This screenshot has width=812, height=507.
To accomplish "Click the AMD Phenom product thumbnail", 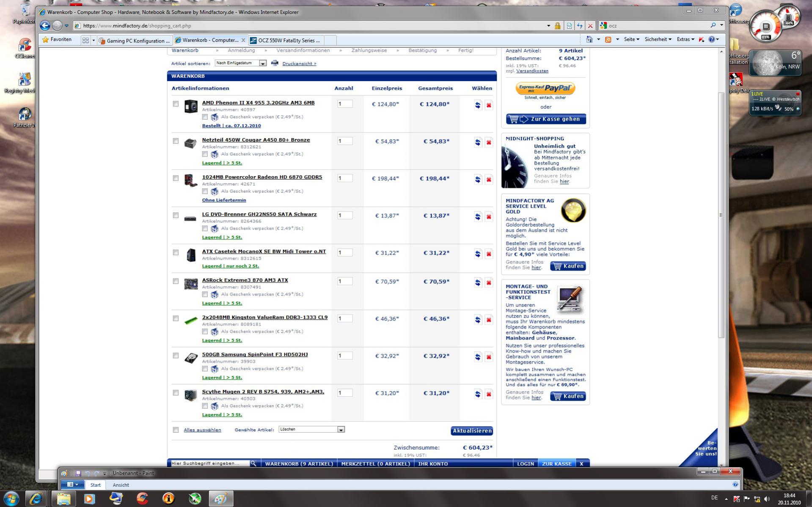I will [191, 106].
